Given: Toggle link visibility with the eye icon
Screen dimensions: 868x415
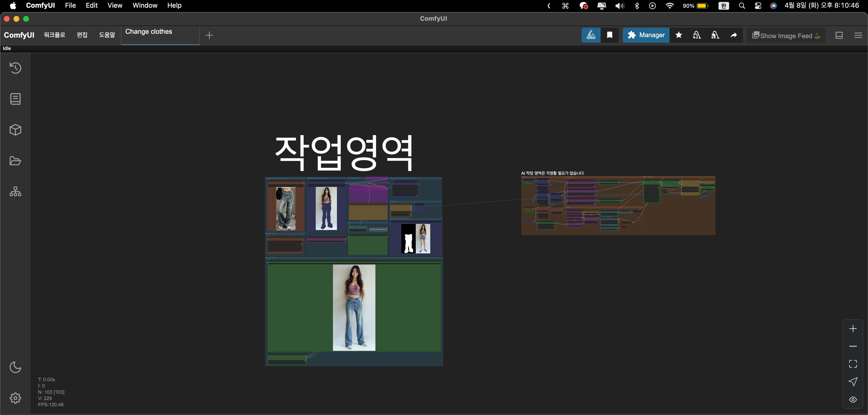Looking at the screenshot, I should point(853,400).
